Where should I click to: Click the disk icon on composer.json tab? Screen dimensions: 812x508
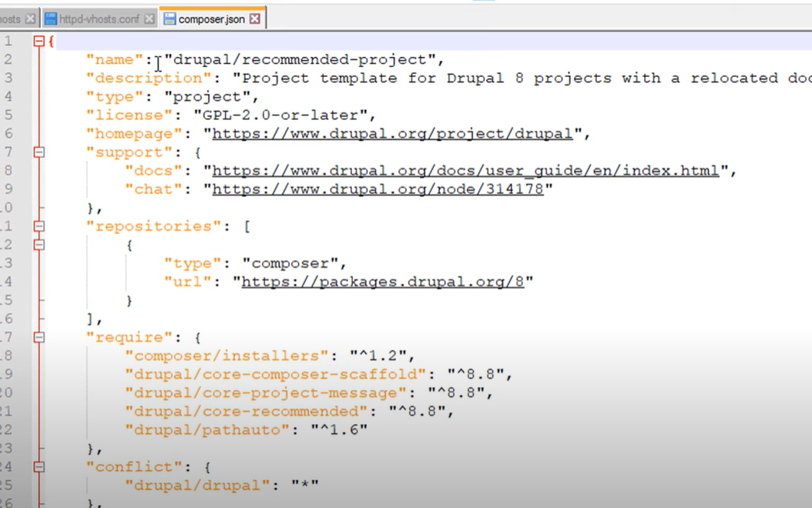coord(169,19)
